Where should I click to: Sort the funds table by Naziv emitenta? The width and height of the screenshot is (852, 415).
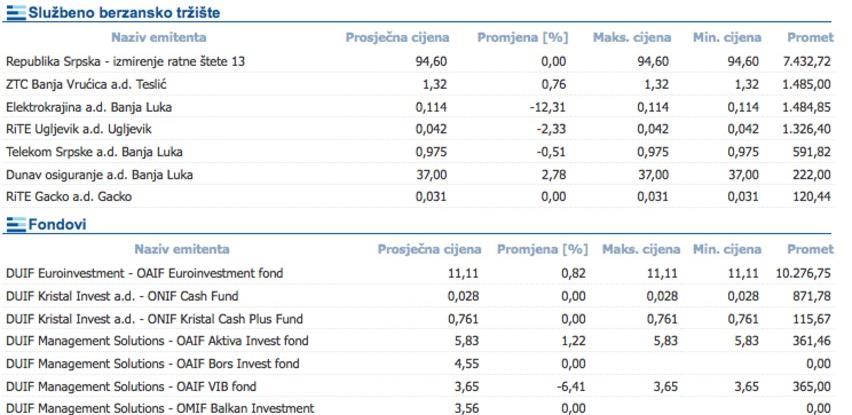181,249
